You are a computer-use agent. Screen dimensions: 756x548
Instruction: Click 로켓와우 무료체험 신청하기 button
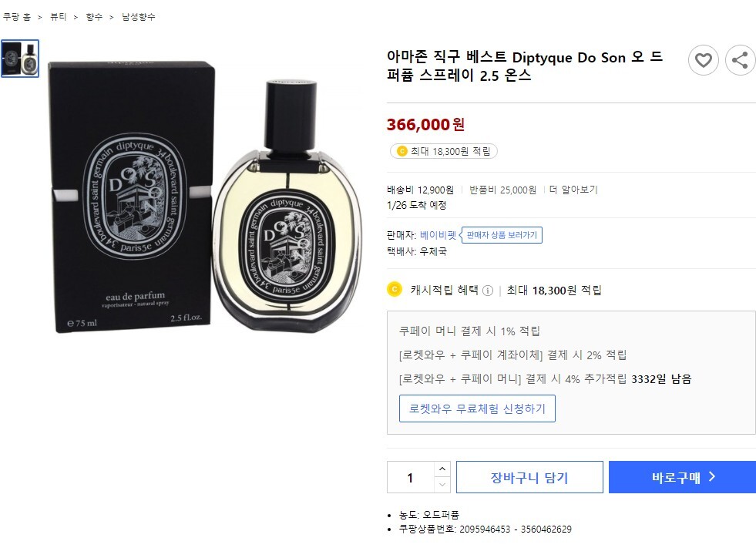click(477, 408)
